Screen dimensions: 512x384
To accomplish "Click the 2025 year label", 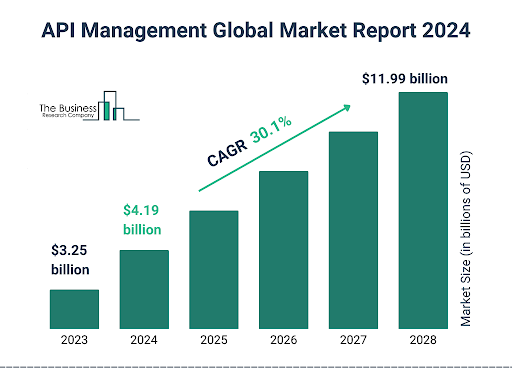I will [x=214, y=340].
